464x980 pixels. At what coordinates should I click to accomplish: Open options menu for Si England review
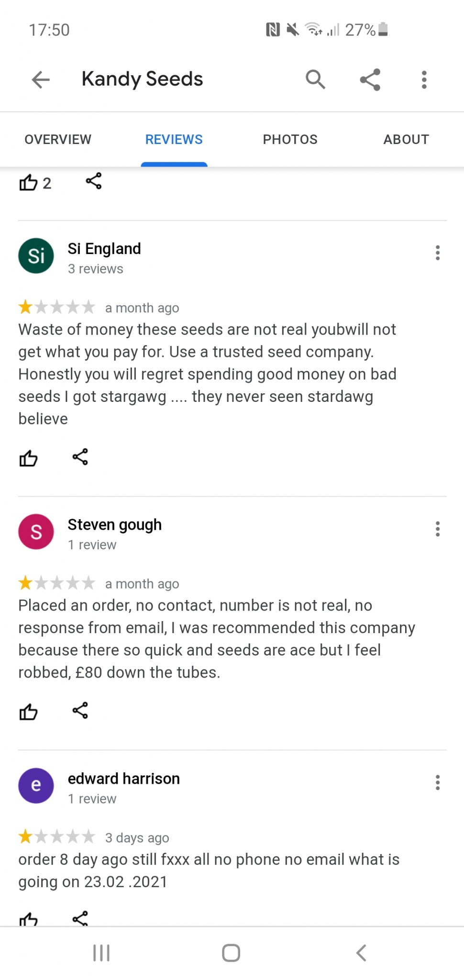pos(437,253)
